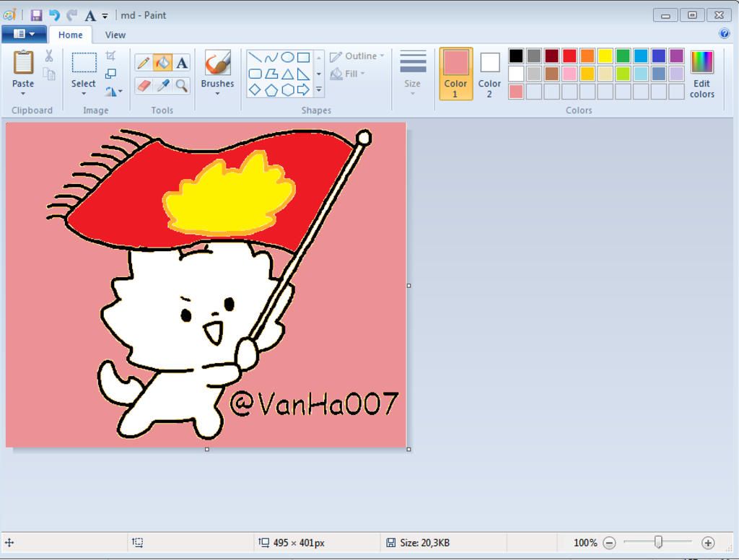739x560 pixels.
Task: Pick the black color swatch
Action: click(516, 56)
